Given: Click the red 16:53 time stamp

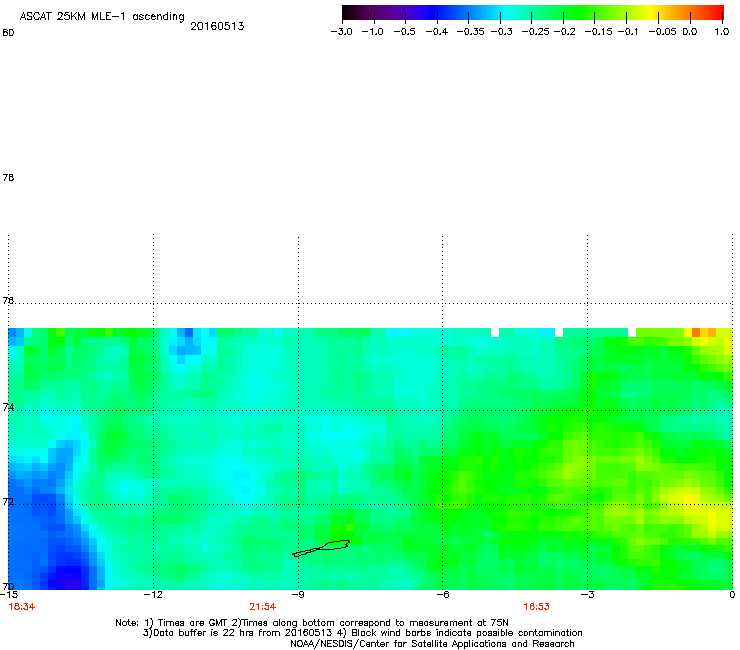Looking at the screenshot, I should (x=536, y=607).
